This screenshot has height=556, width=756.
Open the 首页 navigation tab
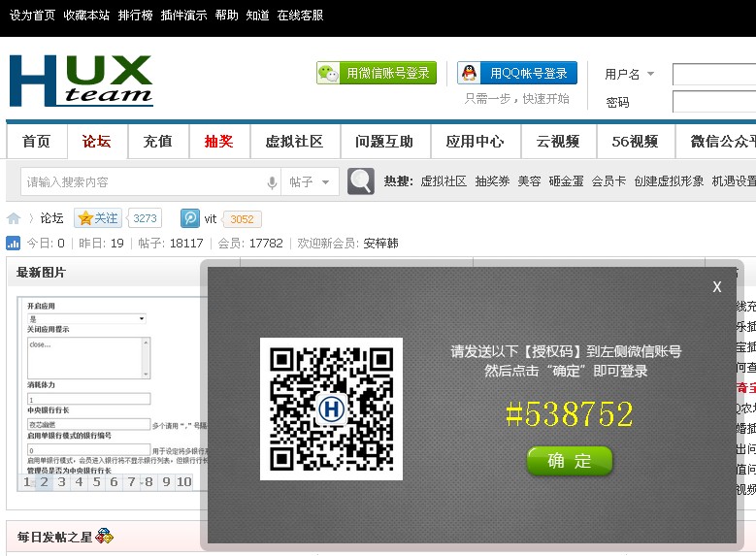click(37, 142)
